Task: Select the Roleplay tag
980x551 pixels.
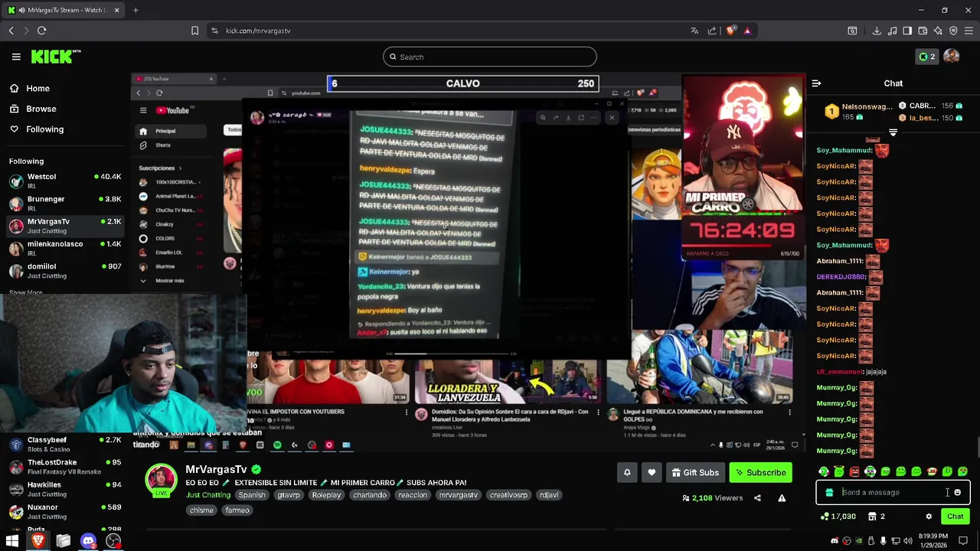Action: tap(326, 495)
